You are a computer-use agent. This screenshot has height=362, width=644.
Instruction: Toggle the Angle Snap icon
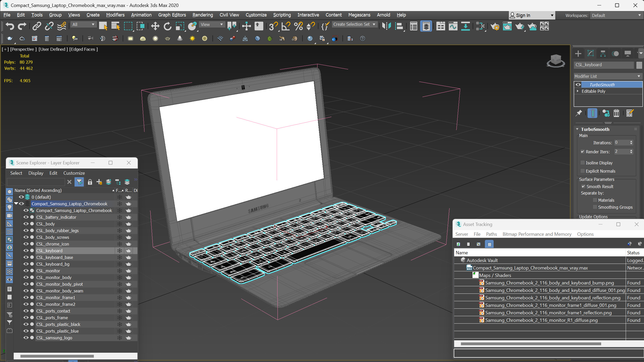click(286, 26)
